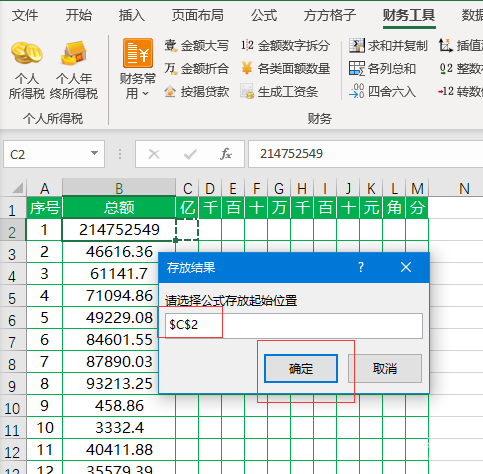Viewport: 483px width, 474px height.
Task: Open the 按揭贷款 mortgage loan tool
Action: tap(197, 91)
